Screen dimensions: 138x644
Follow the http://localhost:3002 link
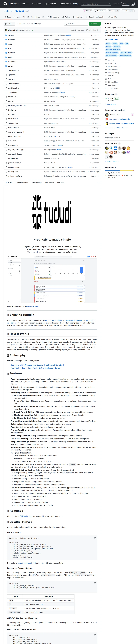coord(27,563)
